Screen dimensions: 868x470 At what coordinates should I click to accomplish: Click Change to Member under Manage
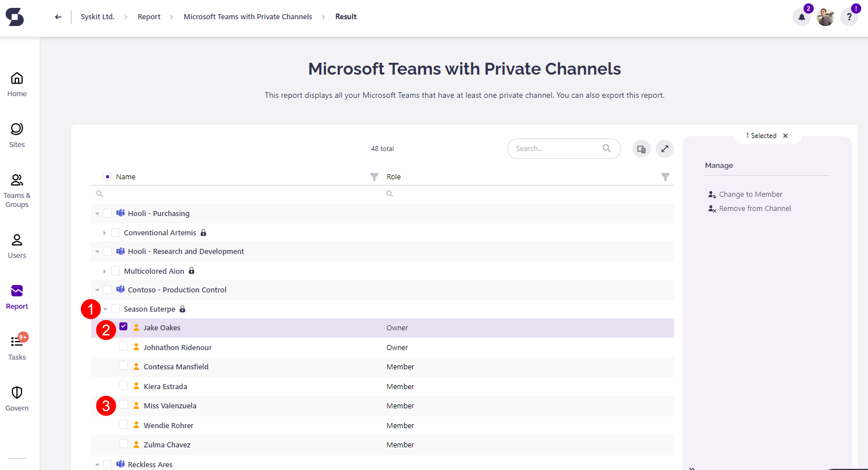750,194
